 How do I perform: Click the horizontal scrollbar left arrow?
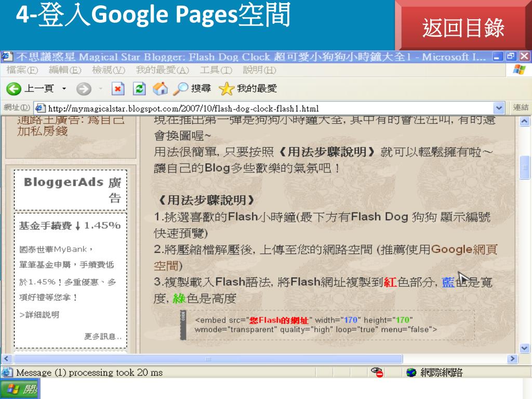tap(6, 358)
